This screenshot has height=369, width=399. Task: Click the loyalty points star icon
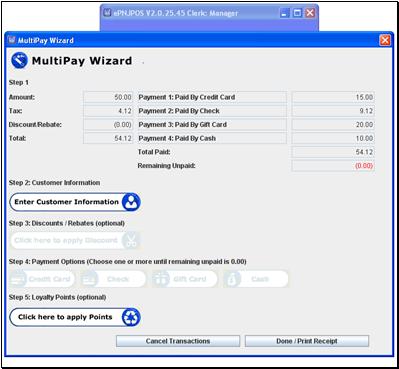pyautogui.click(x=130, y=317)
